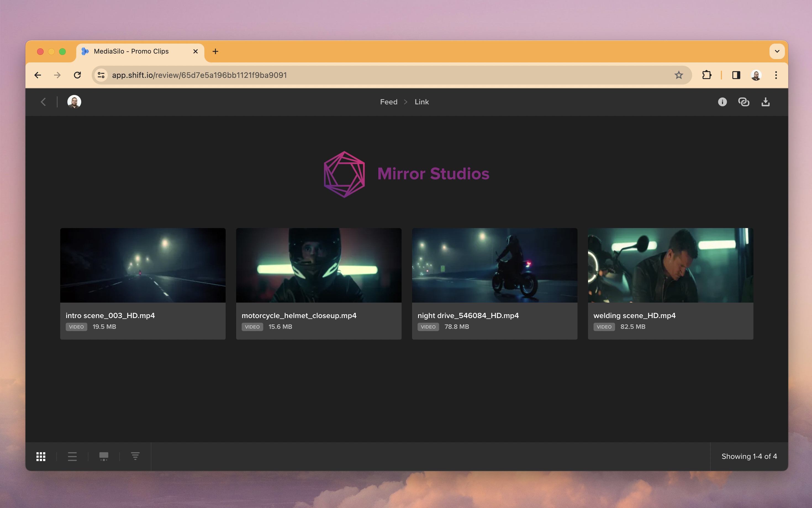Switch to list view
812x508 pixels.
pos(72,456)
